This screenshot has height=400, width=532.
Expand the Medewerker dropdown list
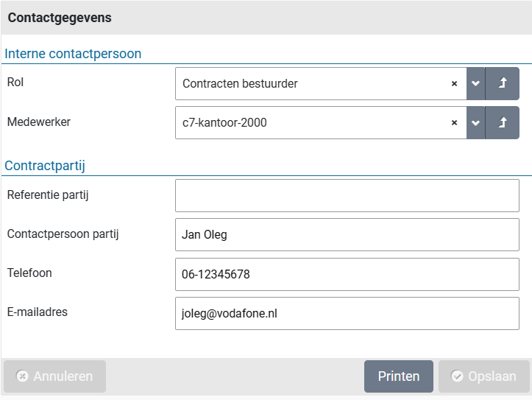[475, 123]
